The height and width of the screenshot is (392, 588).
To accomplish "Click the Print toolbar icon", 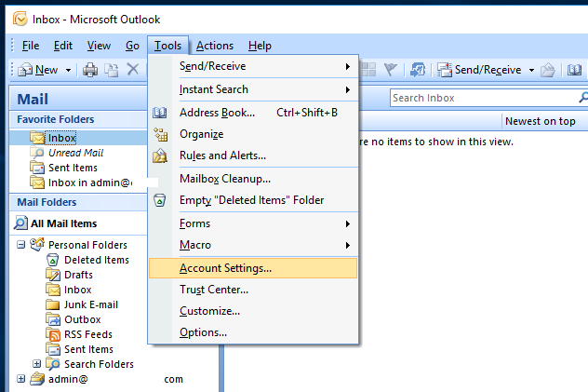I will pos(90,70).
